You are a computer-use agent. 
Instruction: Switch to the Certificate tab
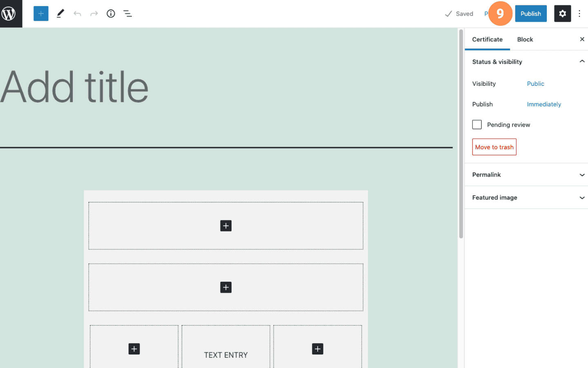point(487,39)
